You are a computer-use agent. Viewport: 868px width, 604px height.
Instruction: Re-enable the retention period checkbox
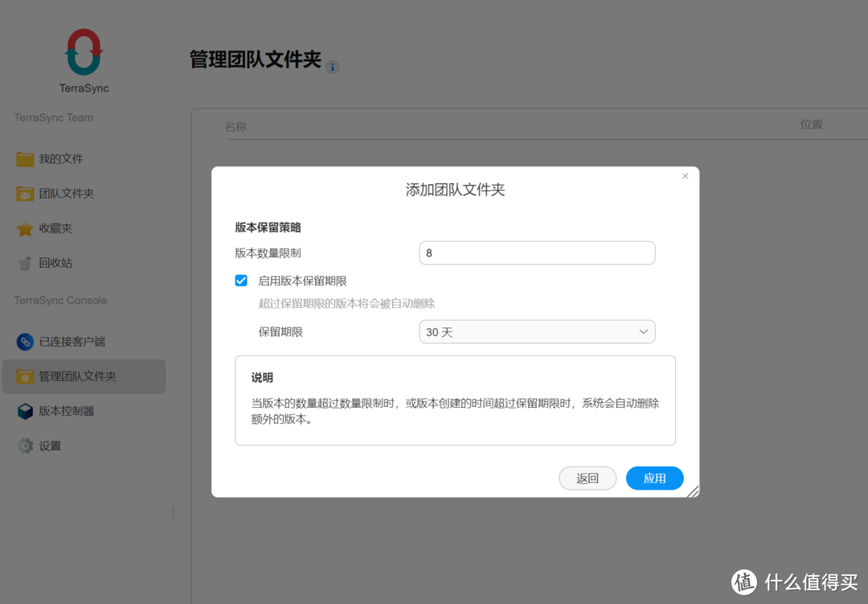tap(240, 280)
